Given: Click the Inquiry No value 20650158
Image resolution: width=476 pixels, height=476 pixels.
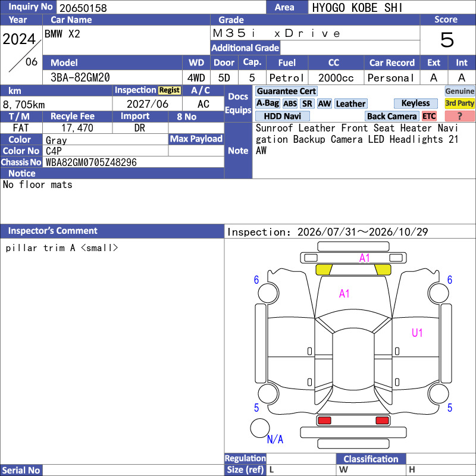Looking at the screenshot, I should coord(83,8).
